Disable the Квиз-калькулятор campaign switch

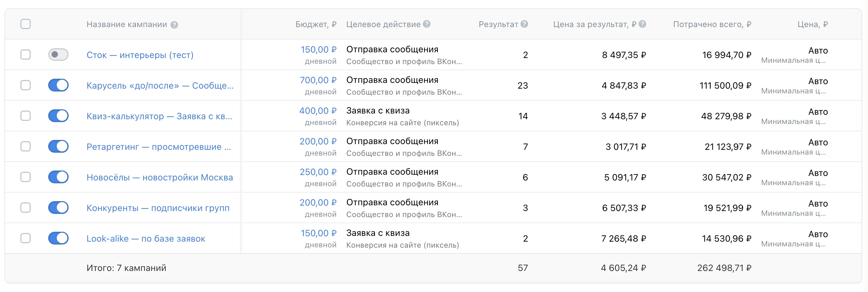pos(58,116)
